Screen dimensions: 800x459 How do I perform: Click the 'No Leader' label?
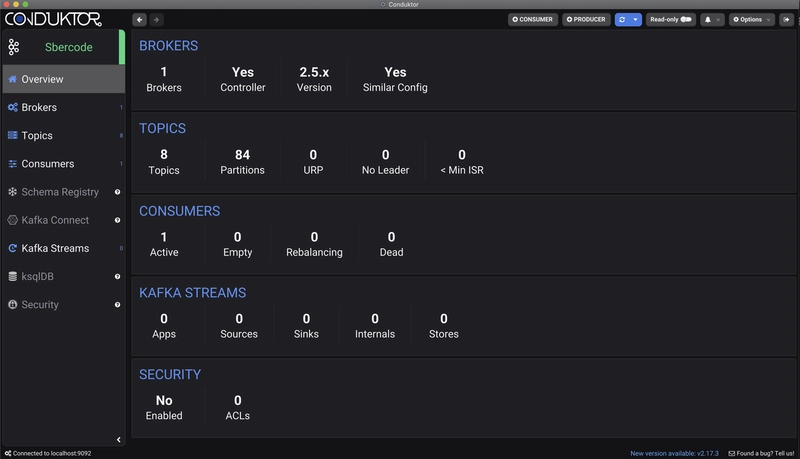385,170
